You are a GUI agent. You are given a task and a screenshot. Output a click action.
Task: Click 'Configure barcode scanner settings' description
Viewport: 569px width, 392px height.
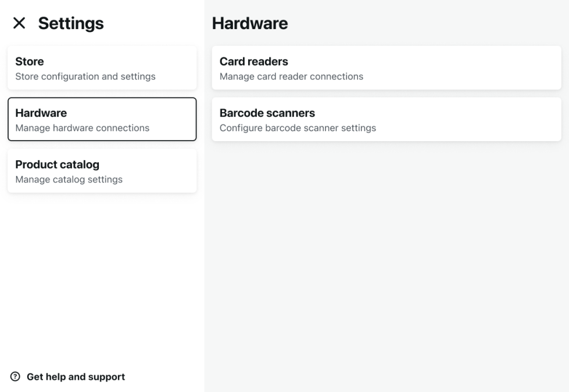pos(298,128)
